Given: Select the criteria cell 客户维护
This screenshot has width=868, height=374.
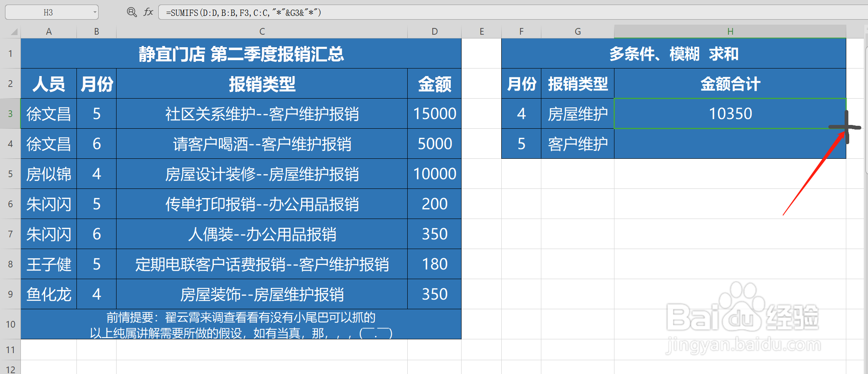Looking at the screenshot, I should [578, 144].
